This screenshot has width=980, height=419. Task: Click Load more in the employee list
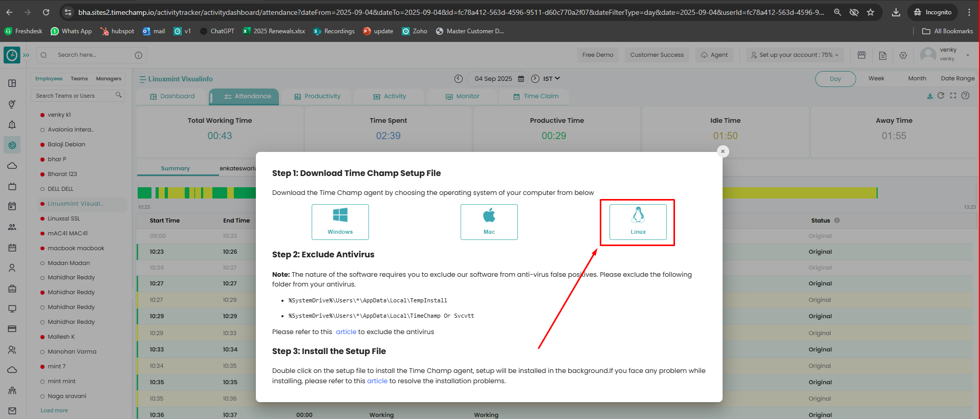coord(54,411)
